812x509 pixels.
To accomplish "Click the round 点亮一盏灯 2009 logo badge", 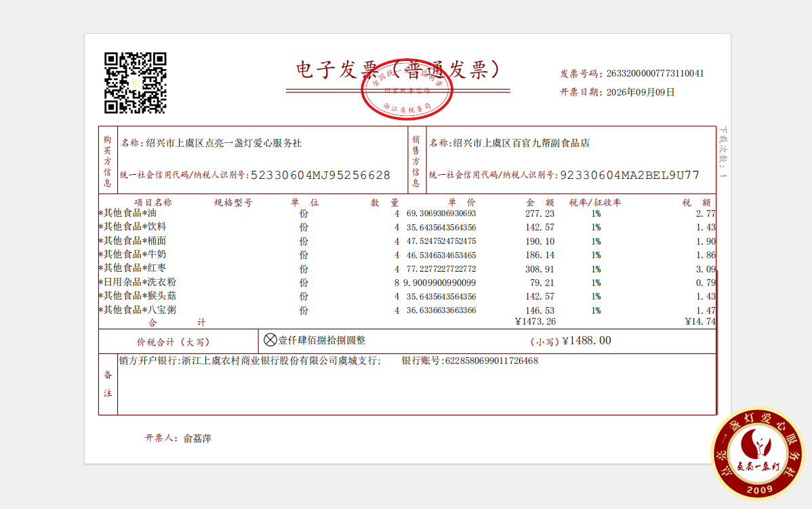I will click(758, 453).
